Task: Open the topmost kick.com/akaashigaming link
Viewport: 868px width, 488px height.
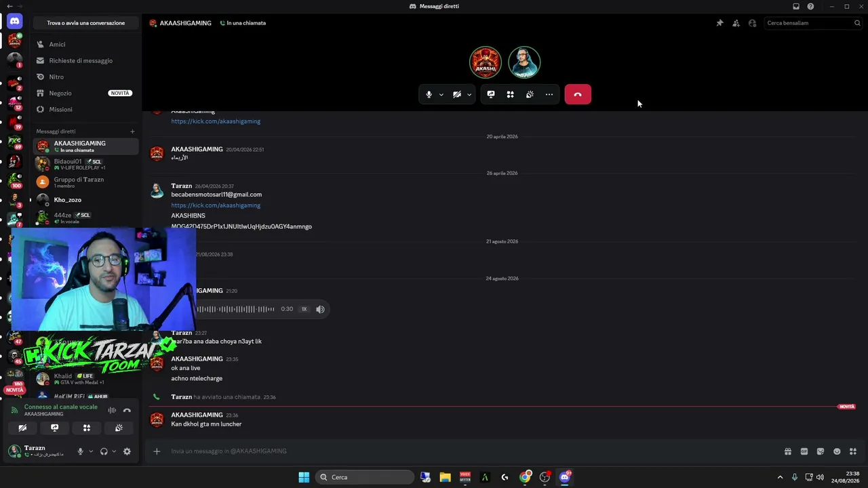Action: 216,121
